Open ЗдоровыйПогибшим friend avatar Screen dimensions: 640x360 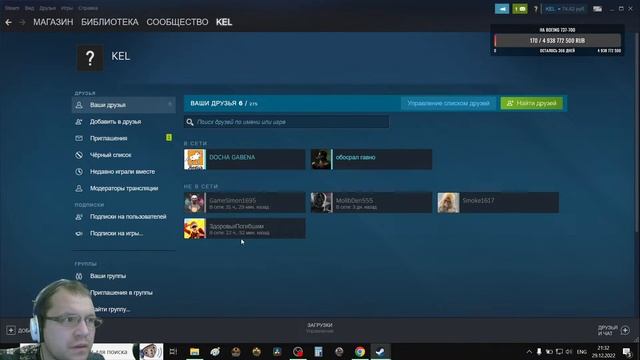point(195,228)
